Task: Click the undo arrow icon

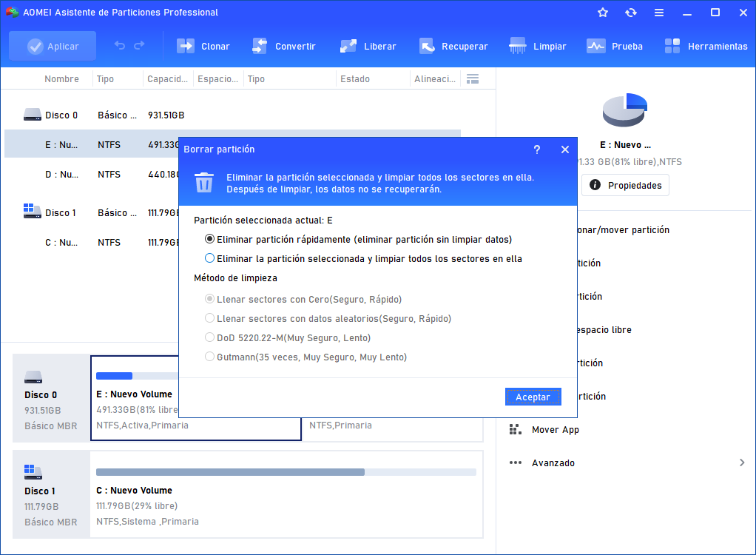Action: pyautogui.click(x=120, y=46)
